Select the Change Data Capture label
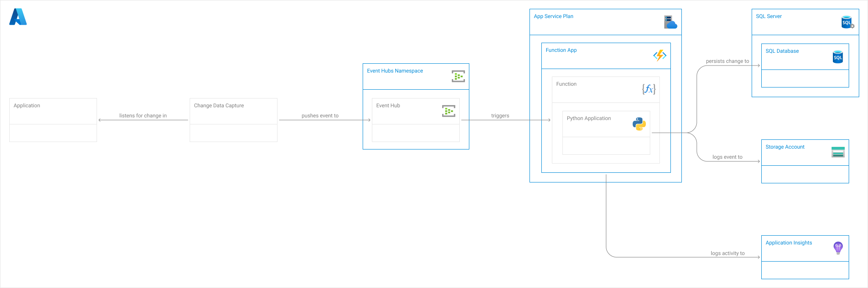 click(x=219, y=106)
